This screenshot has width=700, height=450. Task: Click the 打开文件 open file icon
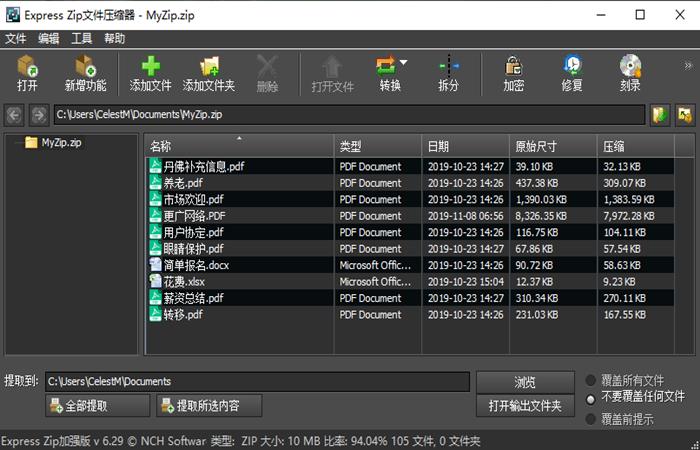tap(332, 66)
